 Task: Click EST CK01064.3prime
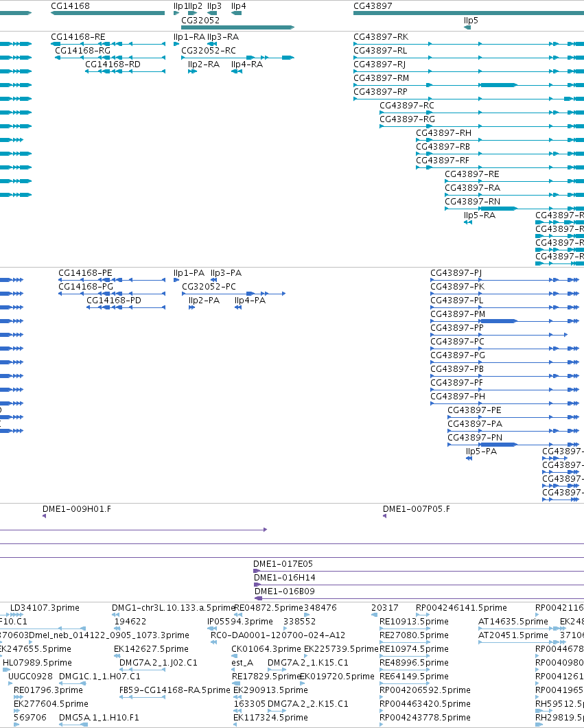click(x=266, y=649)
